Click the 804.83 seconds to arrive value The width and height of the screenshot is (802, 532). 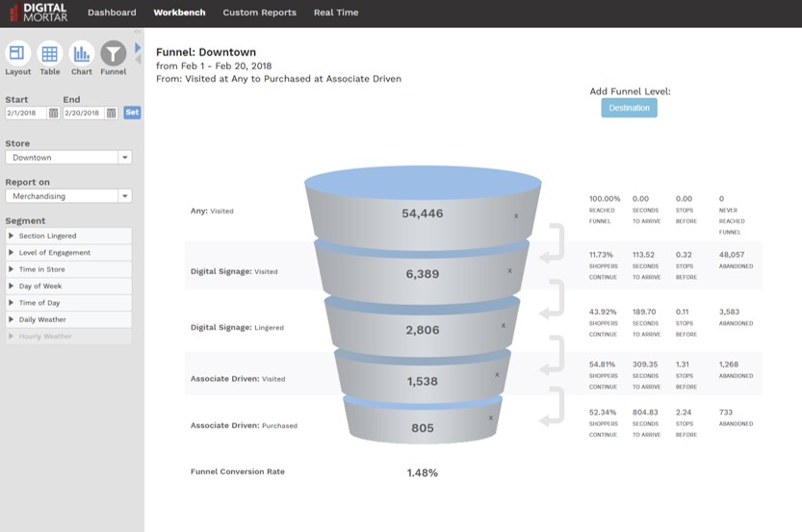pyautogui.click(x=645, y=412)
